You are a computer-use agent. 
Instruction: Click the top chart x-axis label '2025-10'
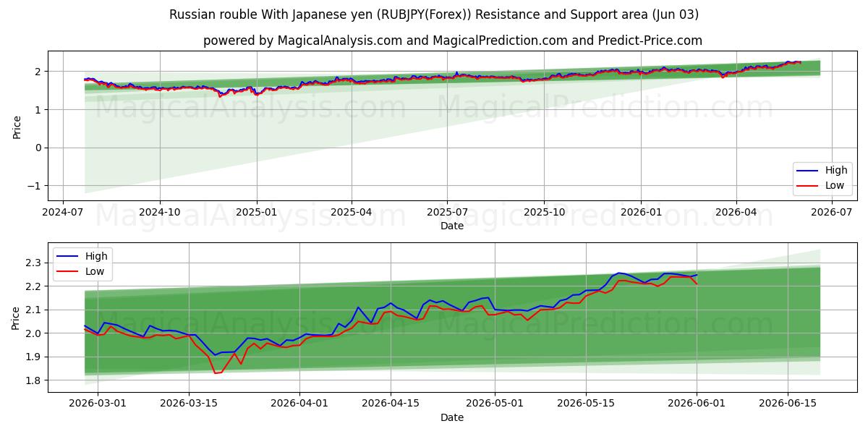(x=544, y=212)
